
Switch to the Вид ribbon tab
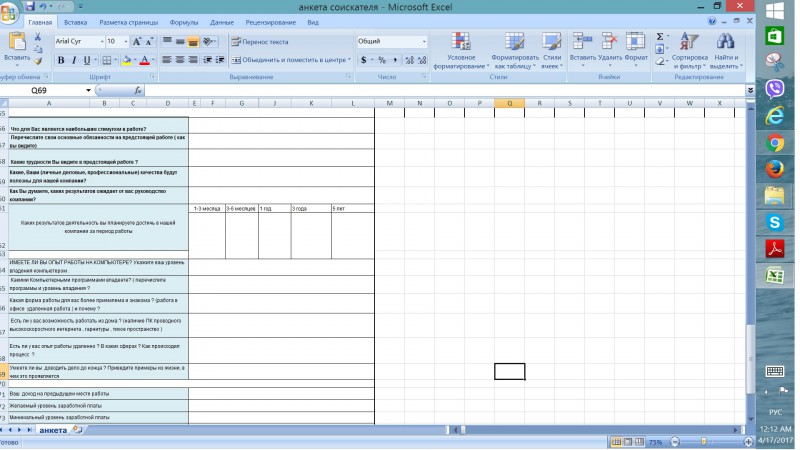click(x=313, y=22)
